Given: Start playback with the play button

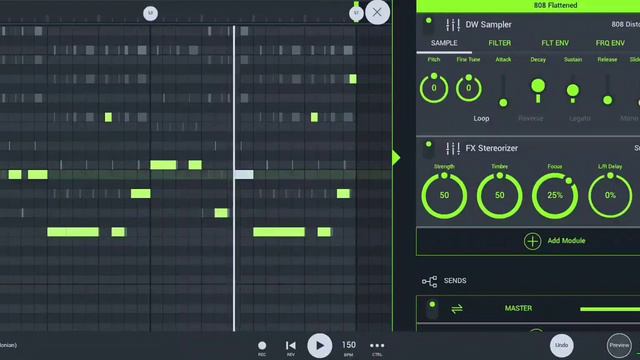Looking at the screenshot, I should click(319, 345).
